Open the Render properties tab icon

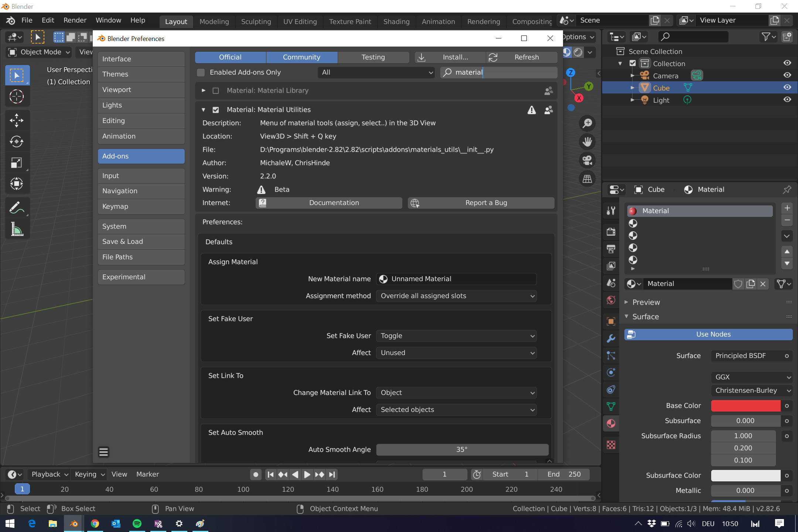pos(611,232)
